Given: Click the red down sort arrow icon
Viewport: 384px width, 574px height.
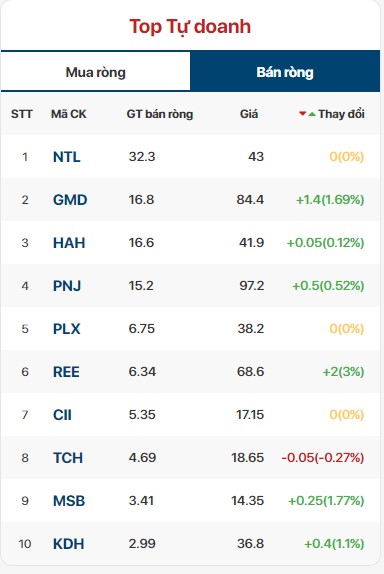Looking at the screenshot, I should pos(302,114).
